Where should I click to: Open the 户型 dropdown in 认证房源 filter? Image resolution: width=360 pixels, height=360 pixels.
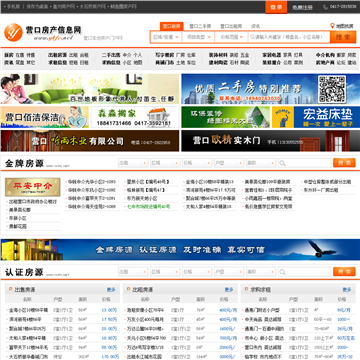(x=229, y=272)
